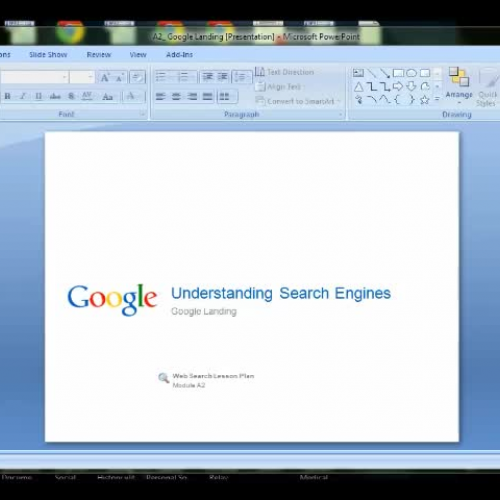This screenshot has height=500, width=500.
Task: Open Font dialog launcher
Action: [143, 114]
